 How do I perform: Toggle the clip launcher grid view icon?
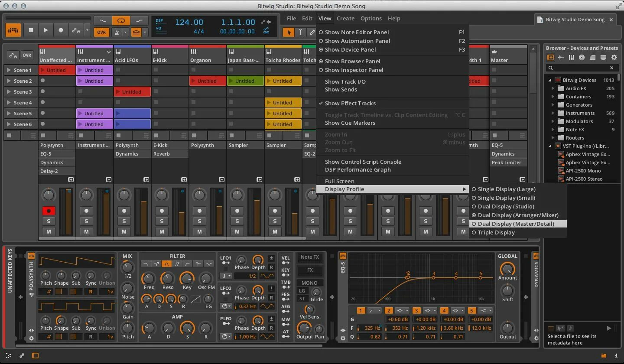tap(13, 30)
